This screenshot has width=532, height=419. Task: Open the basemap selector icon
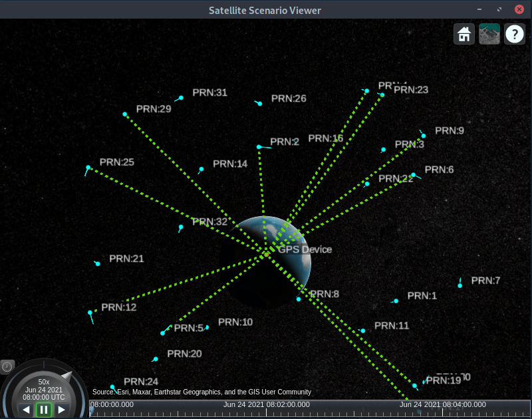pos(489,33)
